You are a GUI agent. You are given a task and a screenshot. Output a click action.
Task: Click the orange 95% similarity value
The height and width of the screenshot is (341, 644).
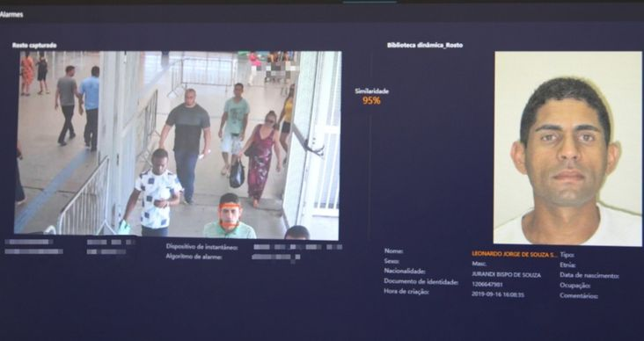[x=371, y=100]
